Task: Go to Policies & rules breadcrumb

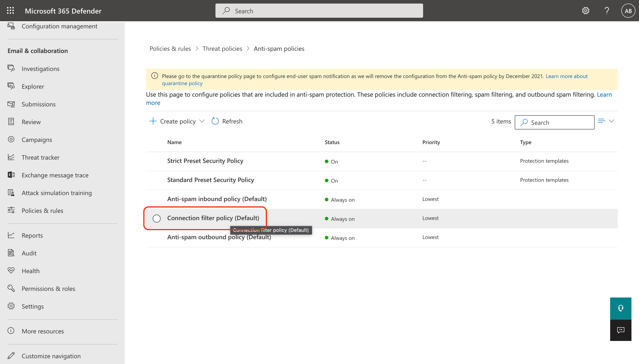Action: click(x=170, y=49)
